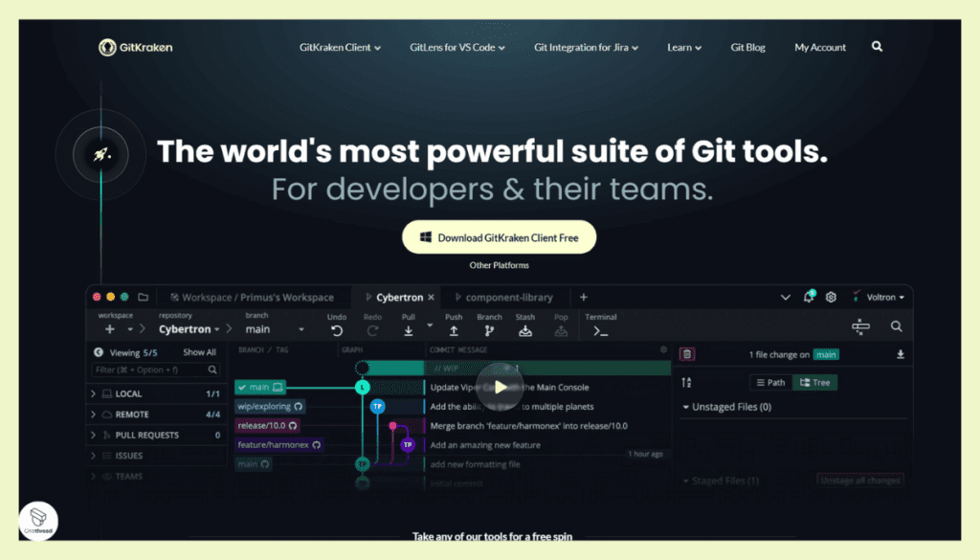Screen dimensions: 980x560
Task: Close the Cybertron tab
Action: click(x=432, y=298)
